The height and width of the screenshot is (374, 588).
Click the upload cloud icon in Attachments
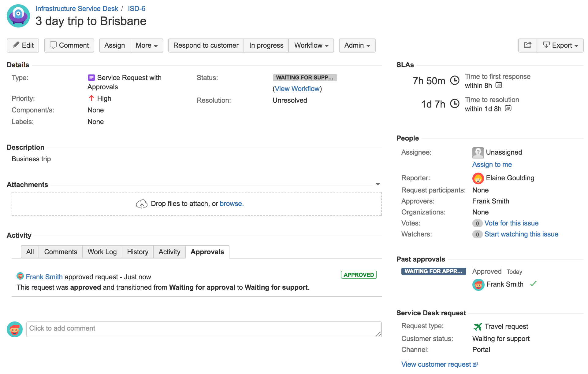coord(142,204)
